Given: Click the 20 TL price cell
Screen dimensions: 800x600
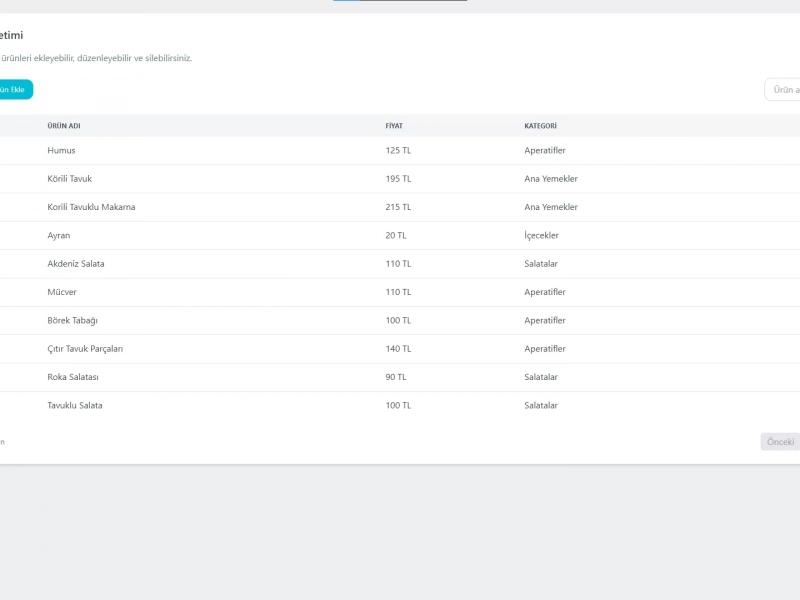Looking at the screenshot, I should (396, 236).
